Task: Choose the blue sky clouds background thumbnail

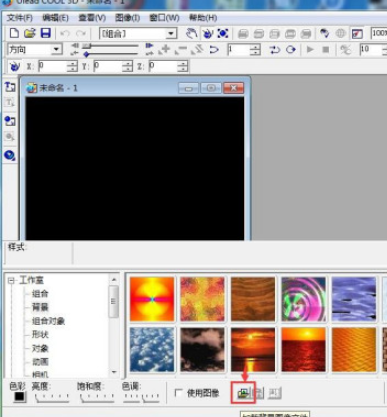Action: 152,349
